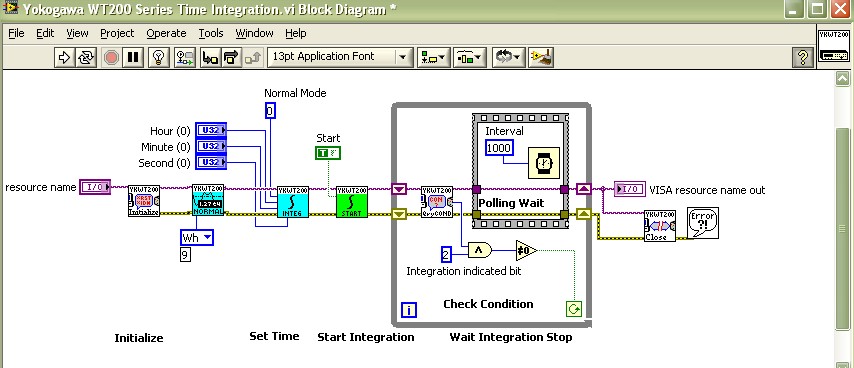
Task: Click upper-left loop shift register
Action: coord(399,189)
